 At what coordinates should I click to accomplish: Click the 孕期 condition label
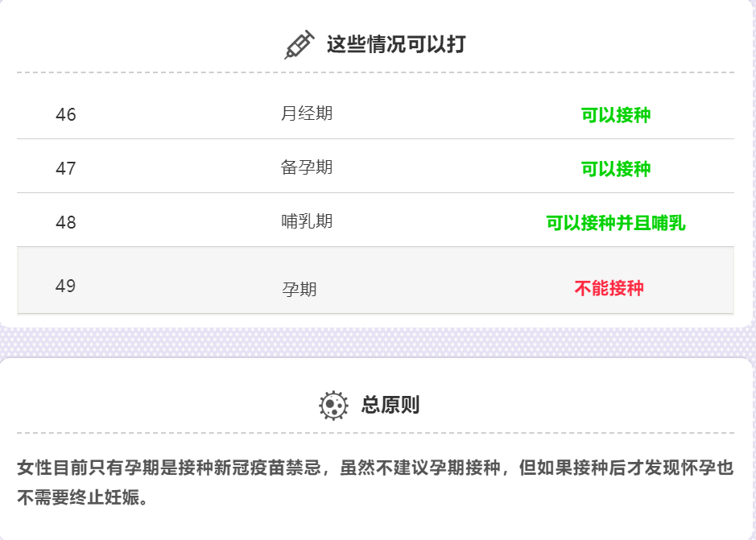click(x=300, y=290)
